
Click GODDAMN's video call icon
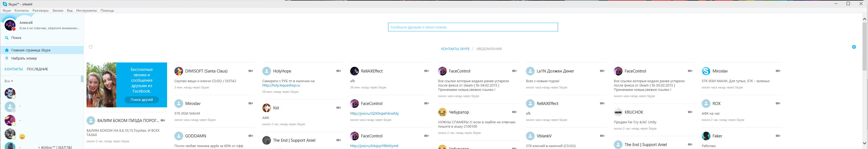click(250, 136)
